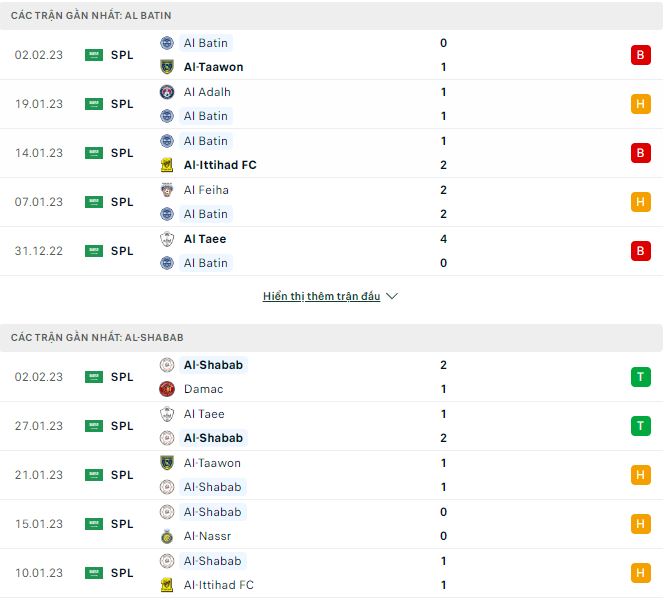Screen dimensions: 668x601
Task: Click the orange H badge for Al Adalh match
Action: coord(640,104)
